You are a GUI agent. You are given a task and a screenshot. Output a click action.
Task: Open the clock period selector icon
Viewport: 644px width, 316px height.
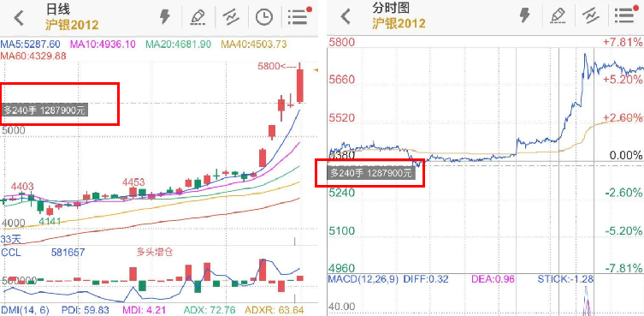pyautogui.click(x=263, y=17)
